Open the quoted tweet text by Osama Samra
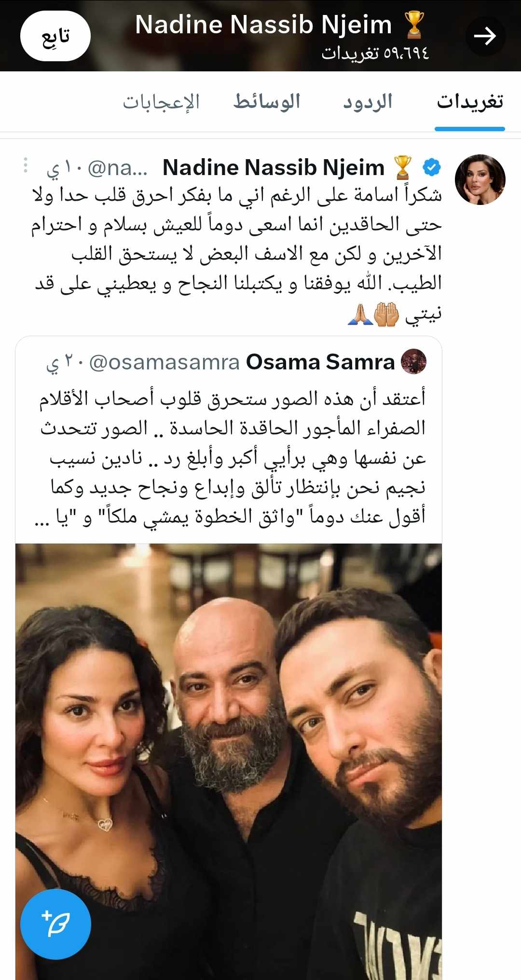Screen dimensions: 521x980 tap(232, 457)
